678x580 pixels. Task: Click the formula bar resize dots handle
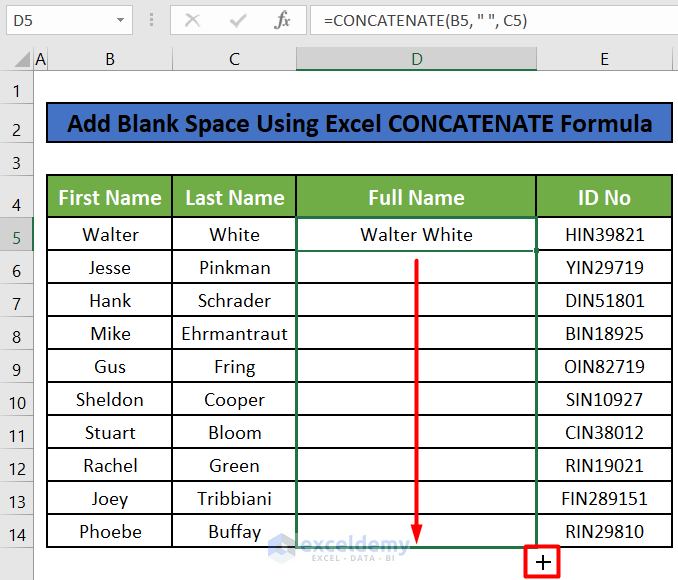click(x=151, y=20)
